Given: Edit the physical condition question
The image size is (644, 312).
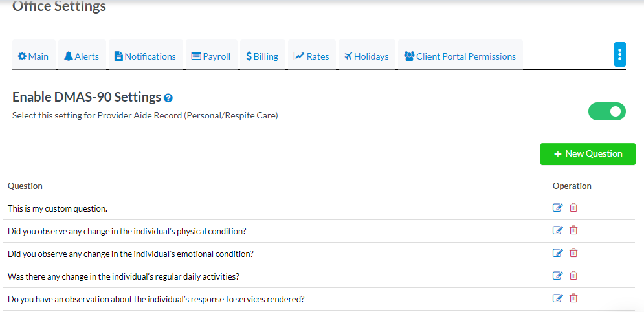Looking at the screenshot, I should tap(557, 230).
